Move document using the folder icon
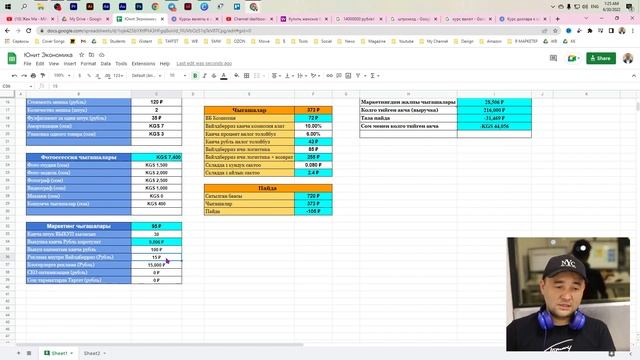The image size is (640, 360). click(x=91, y=55)
